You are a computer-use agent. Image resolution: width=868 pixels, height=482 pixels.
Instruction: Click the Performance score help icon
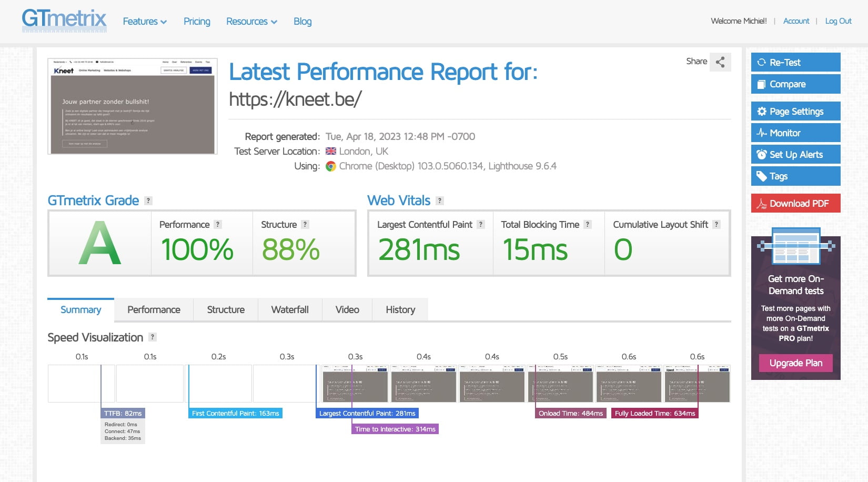tap(218, 225)
